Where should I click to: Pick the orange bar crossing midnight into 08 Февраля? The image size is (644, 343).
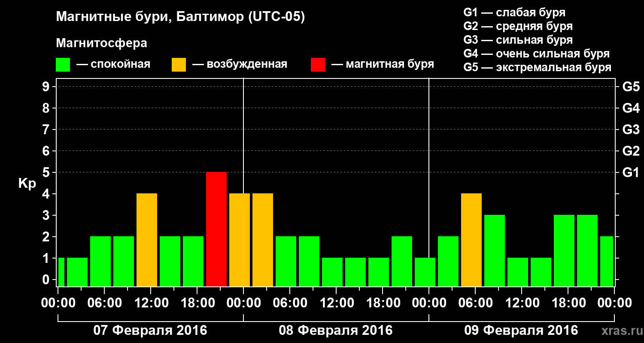coord(240,240)
